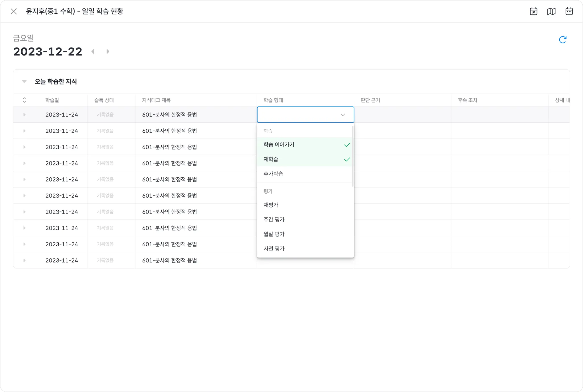This screenshot has width=583, height=392.
Task: Go to previous day arrow
Action: [x=93, y=52]
